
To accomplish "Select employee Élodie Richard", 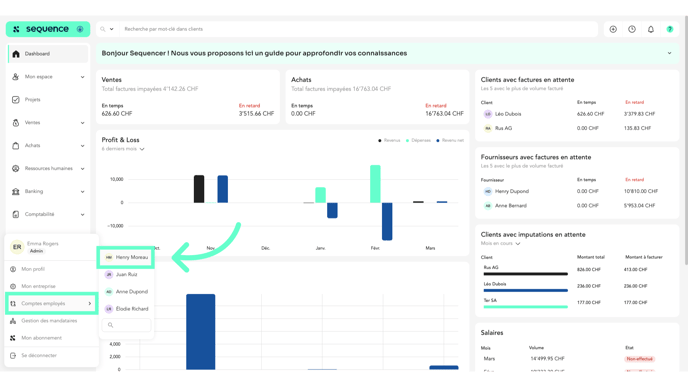I will [126, 309].
